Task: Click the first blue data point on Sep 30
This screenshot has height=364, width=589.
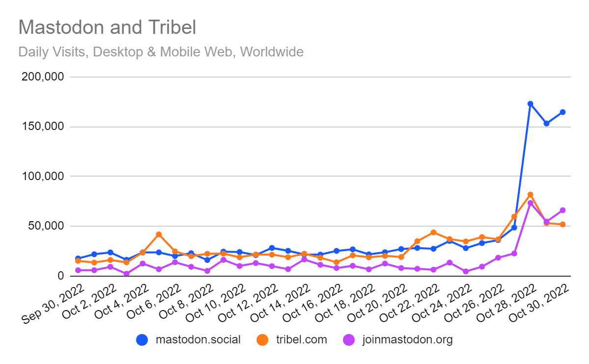Action: (x=78, y=258)
